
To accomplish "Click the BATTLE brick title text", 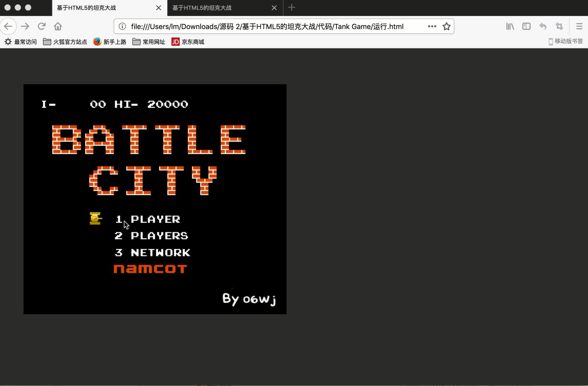I will pyautogui.click(x=149, y=139).
